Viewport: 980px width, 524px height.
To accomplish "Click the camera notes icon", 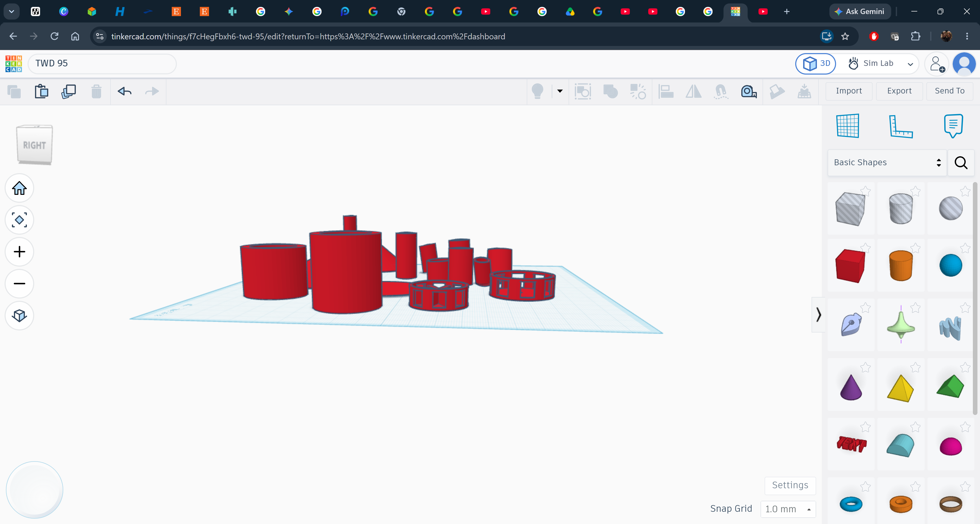I will [749, 91].
